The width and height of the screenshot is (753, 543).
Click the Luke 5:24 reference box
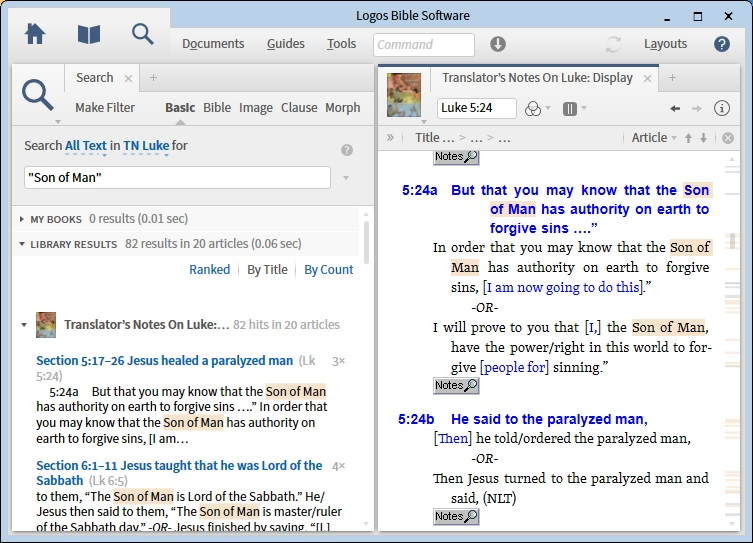point(476,108)
